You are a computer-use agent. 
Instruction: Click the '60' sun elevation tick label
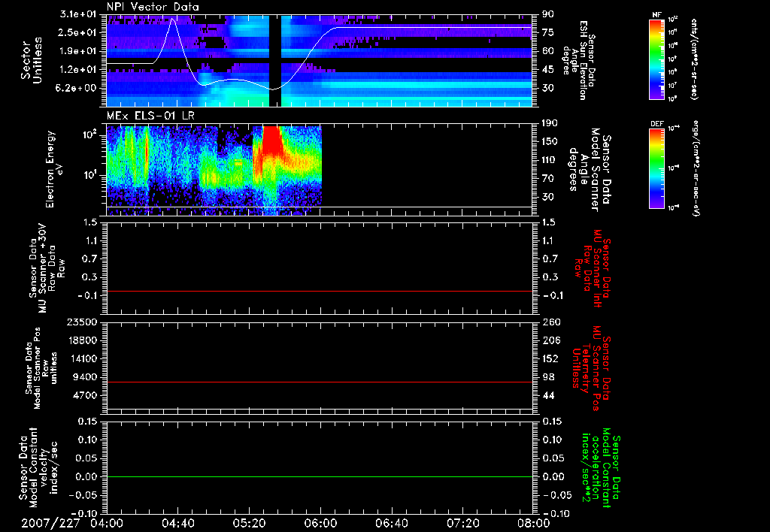[547, 51]
